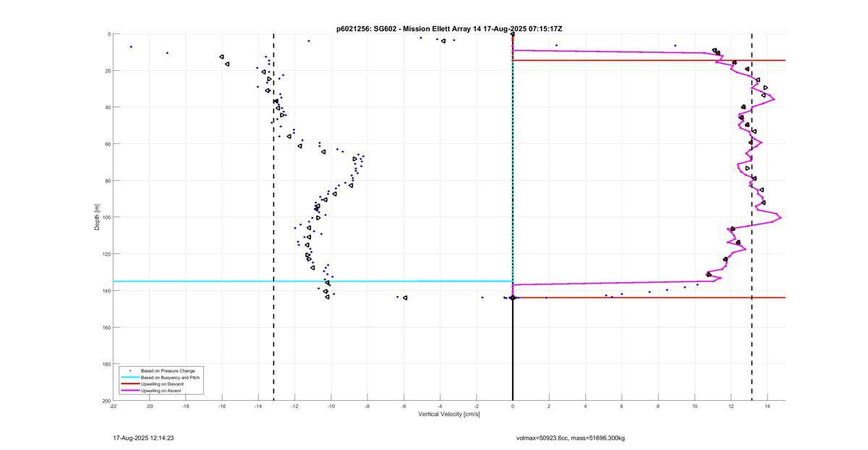This screenshot has width=868, height=450.
Task: Click x-axis tick label '8'
Action: (x=658, y=406)
